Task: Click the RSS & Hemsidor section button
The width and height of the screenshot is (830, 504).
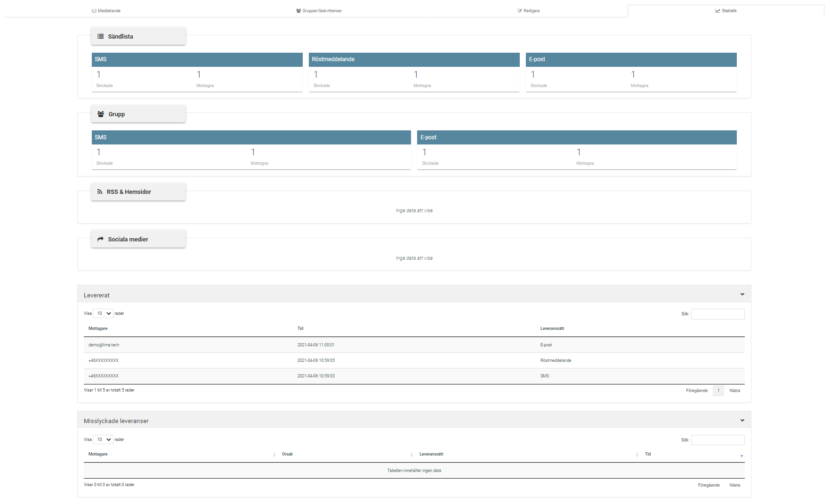Action: click(138, 192)
